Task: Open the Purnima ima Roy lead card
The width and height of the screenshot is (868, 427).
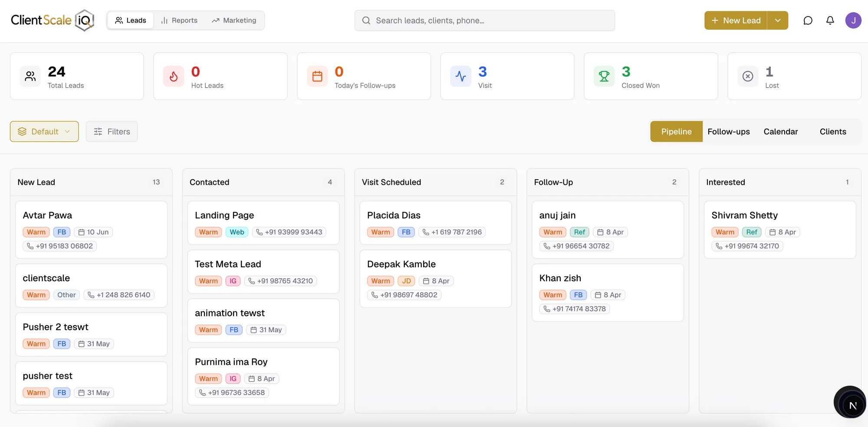Action: (x=263, y=376)
